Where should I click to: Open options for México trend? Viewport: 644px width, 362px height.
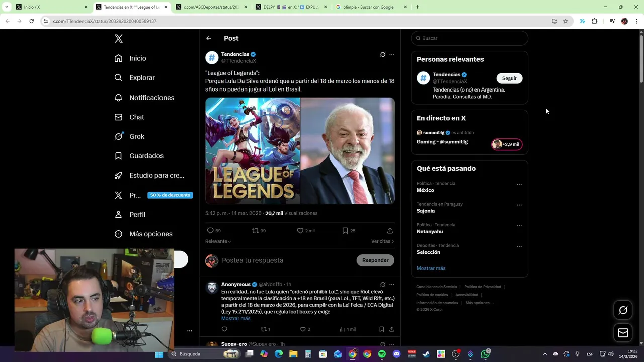(519, 184)
